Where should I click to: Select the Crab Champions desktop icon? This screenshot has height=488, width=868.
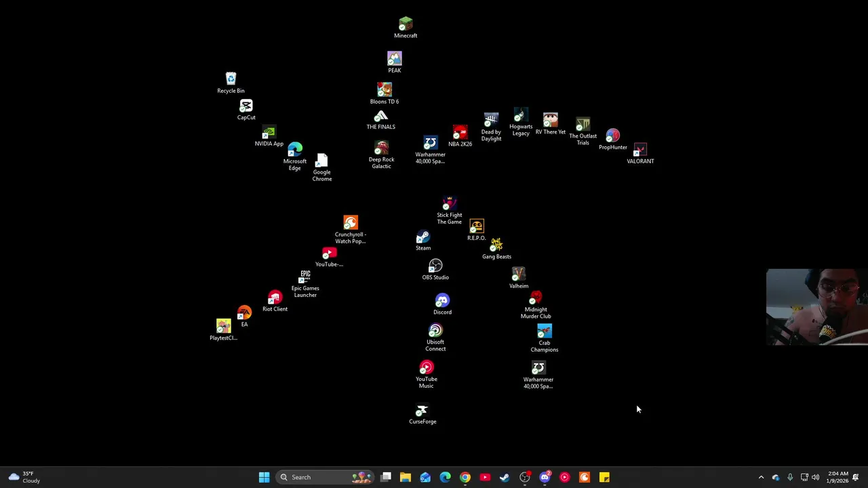(545, 338)
